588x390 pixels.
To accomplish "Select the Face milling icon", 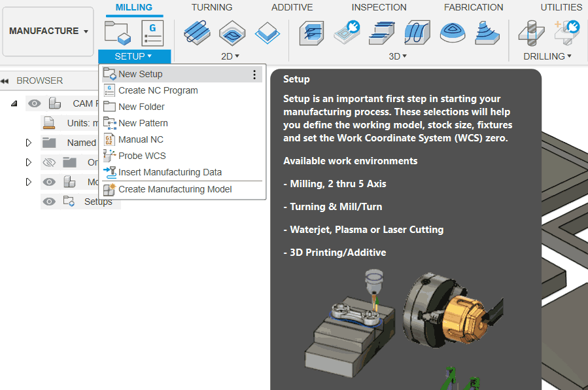I will [268, 33].
